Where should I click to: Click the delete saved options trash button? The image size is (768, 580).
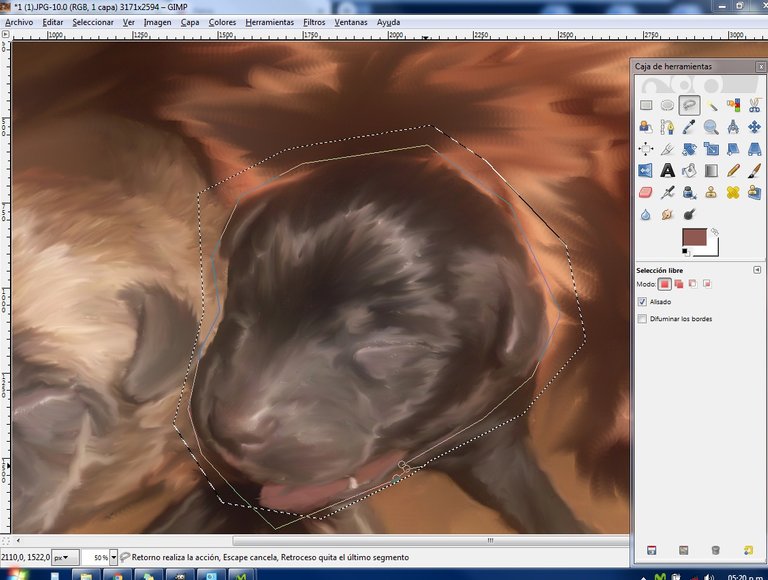[716, 551]
